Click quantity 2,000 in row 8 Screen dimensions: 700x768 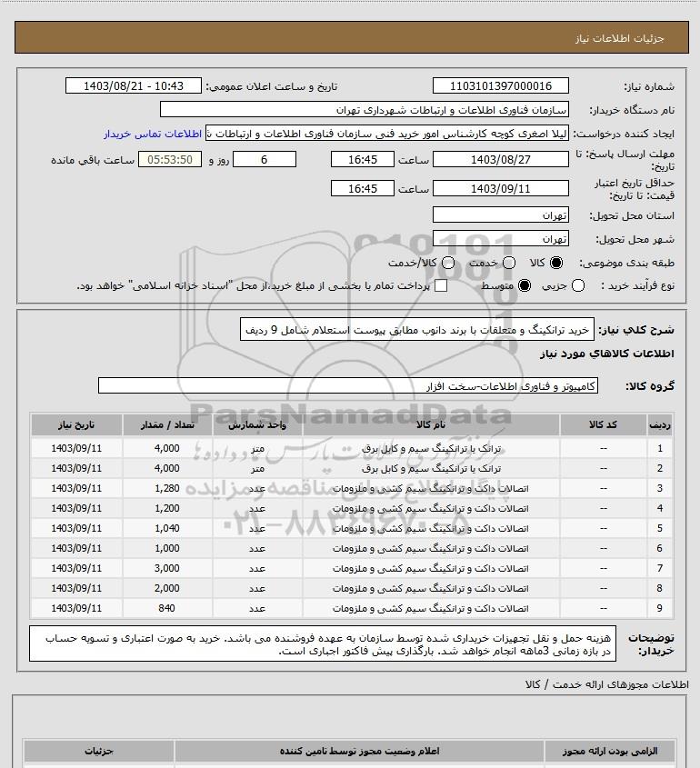(x=167, y=588)
